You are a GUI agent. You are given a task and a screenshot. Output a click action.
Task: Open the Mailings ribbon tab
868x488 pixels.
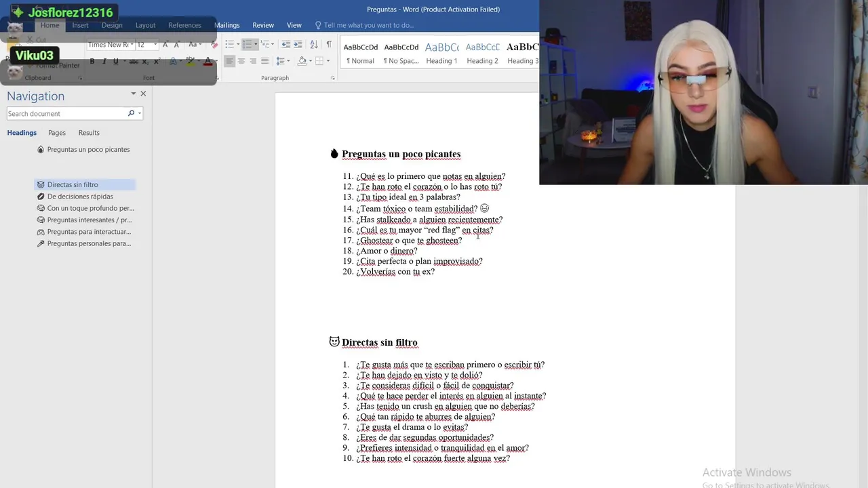[226, 25]
